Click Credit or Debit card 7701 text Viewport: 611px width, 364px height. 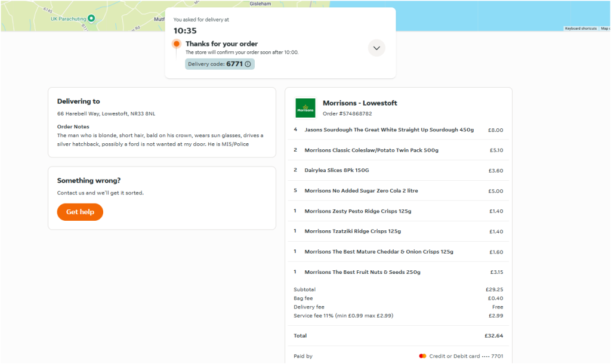pyautogui.click(x=466, y=356)
